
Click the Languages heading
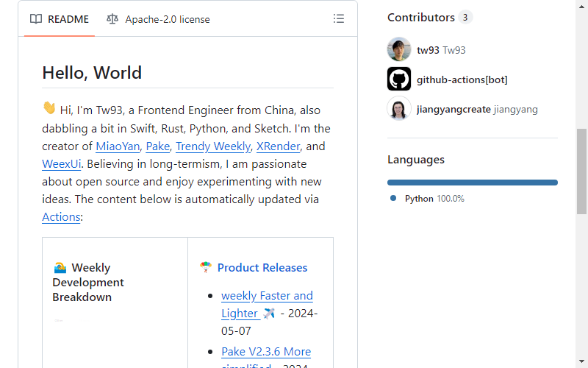tap(416, 160)
